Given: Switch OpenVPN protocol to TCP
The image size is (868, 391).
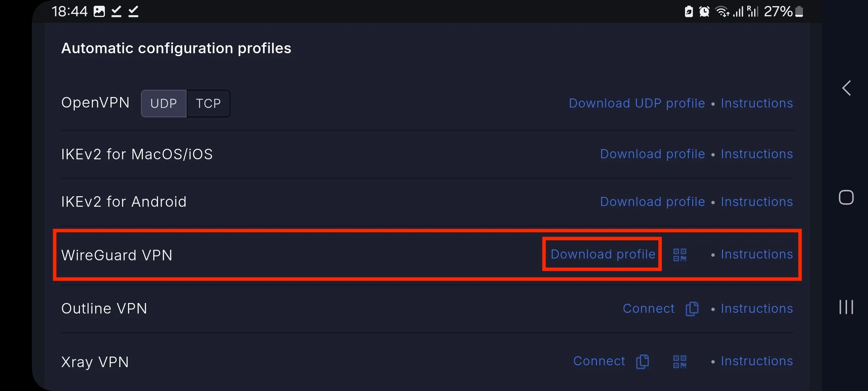Looking at the screenshot, I should click(x=208, y=104).
